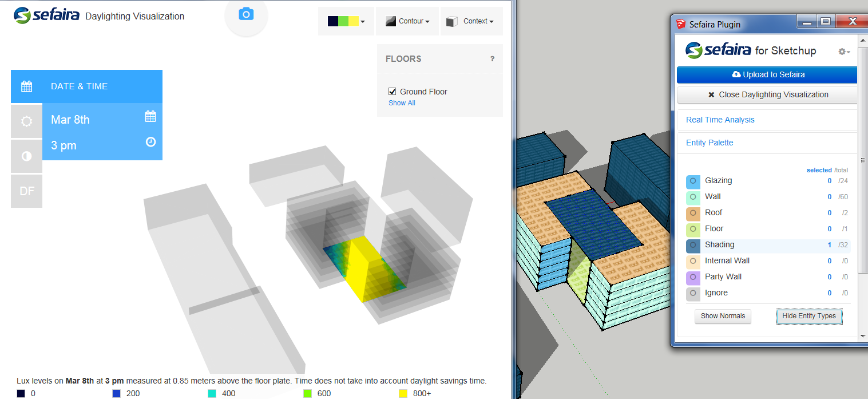Open the time picker clock icon beside 3 pm

[x=150, y=142]
